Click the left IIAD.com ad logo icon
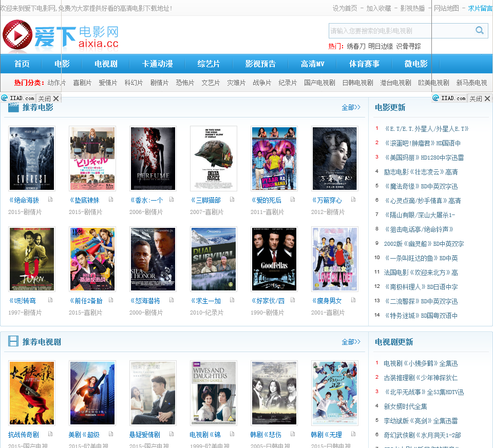 pyautogui.click(x=5, y=98)
